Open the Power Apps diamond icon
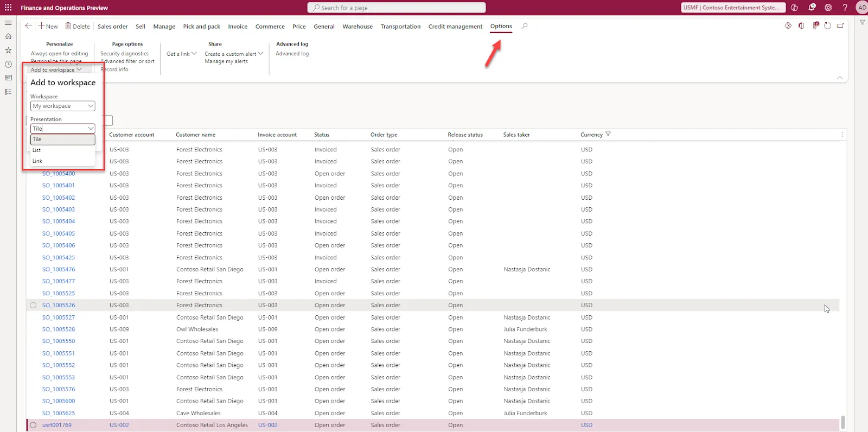868x432 pixels. (788, 26)
